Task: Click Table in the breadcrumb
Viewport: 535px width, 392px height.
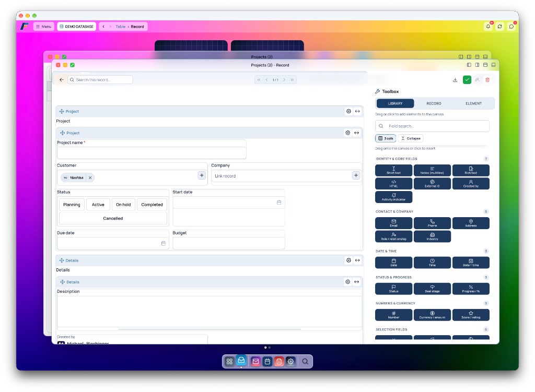Action: tap(120, 27)
